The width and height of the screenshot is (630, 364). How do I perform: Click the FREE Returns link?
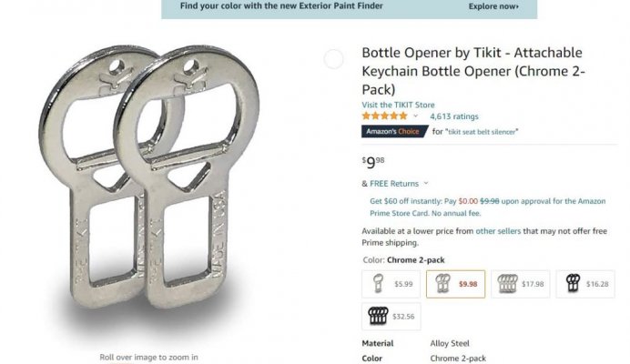[394, 184]
